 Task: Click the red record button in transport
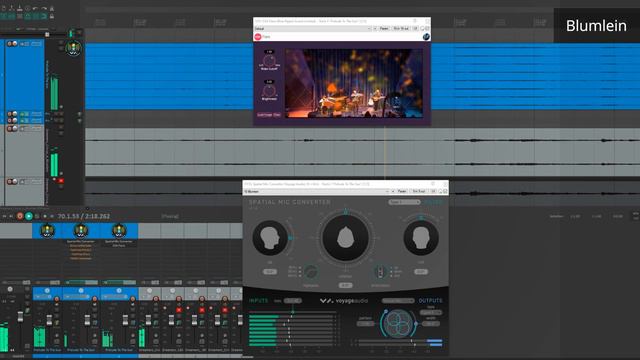coord(20,216)
